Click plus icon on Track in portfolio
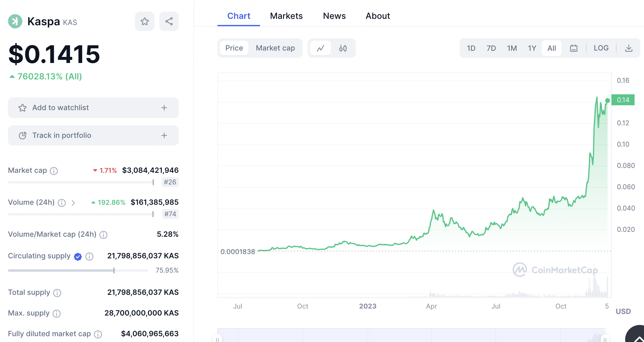Image resolution: width=644 pixels, height=342 pixels. point(164,135)
